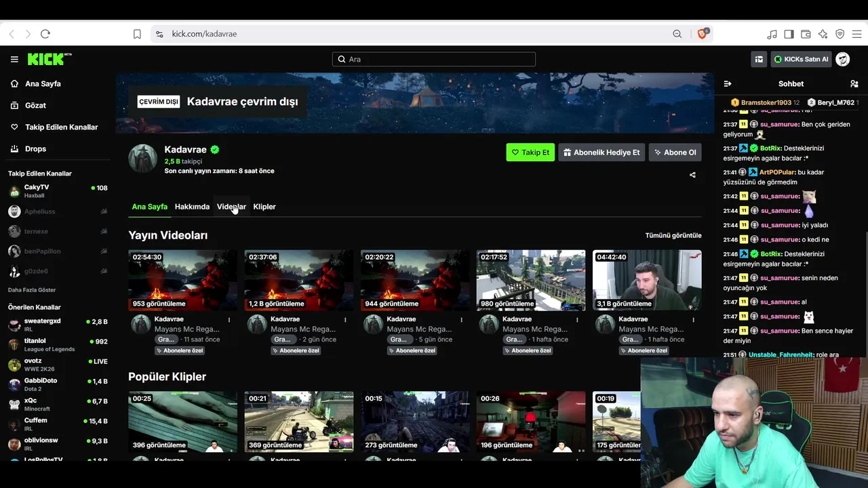This screenshot has width=868, height=488.
Task: Click the green KICK logo
Action: (50, 59)
